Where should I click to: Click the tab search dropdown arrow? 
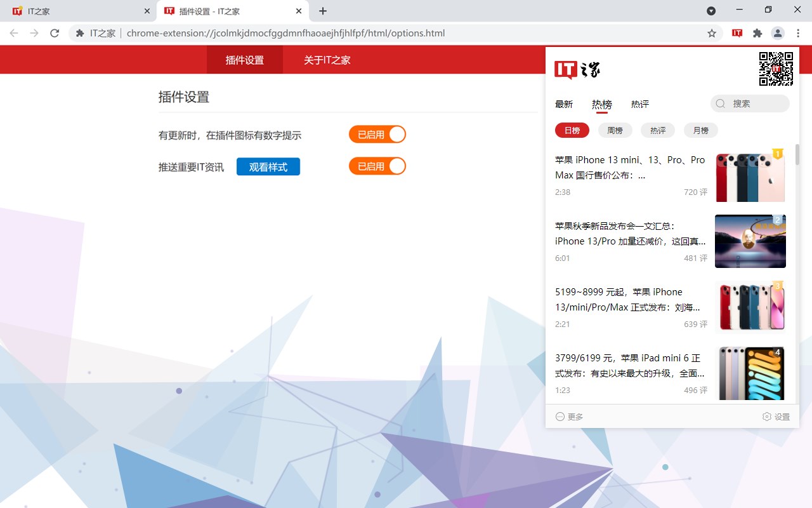tap(711, 11)
